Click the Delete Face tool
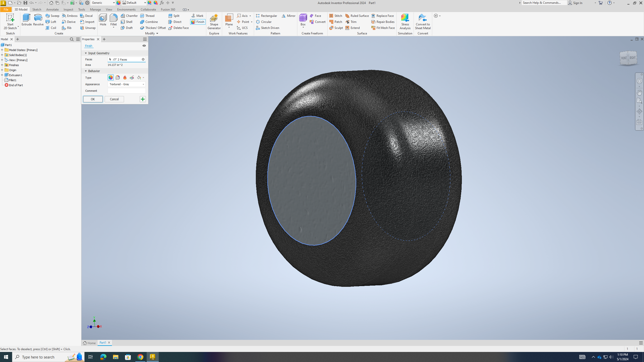Screen dimensions: 644x362 [178, 28]
